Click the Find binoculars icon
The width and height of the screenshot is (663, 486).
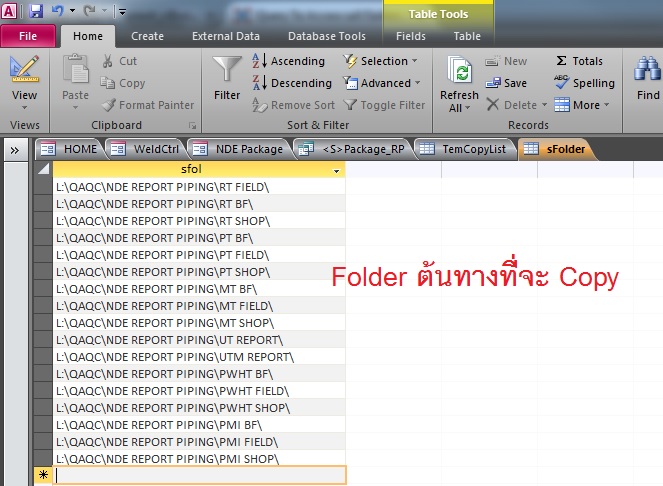647,70
